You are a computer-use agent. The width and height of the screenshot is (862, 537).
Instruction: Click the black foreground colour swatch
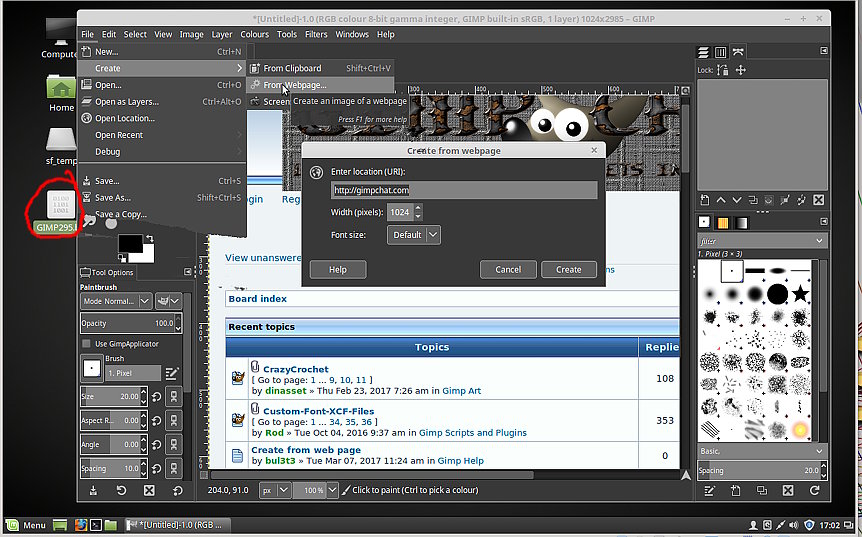click(x=130, y=243)
